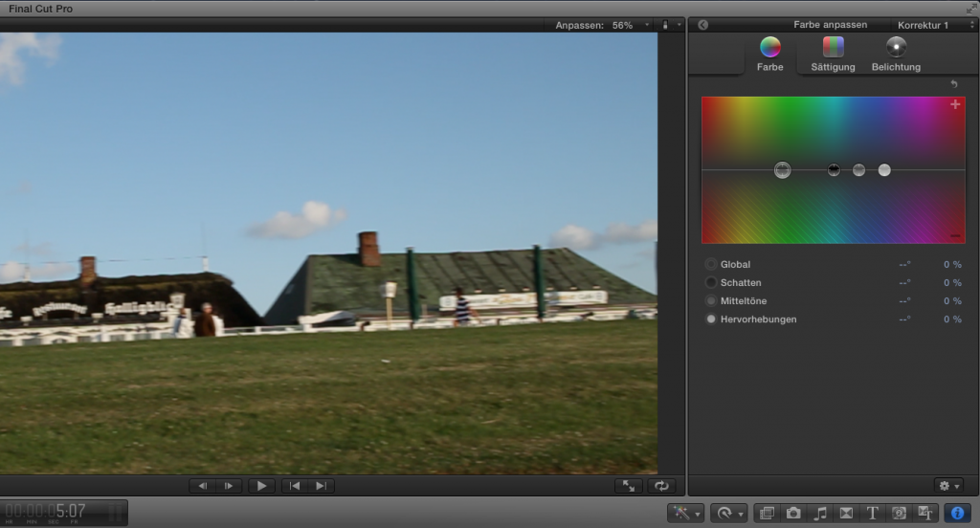Go back using the arrow beside Farbe anpassen

click(703, 25)
